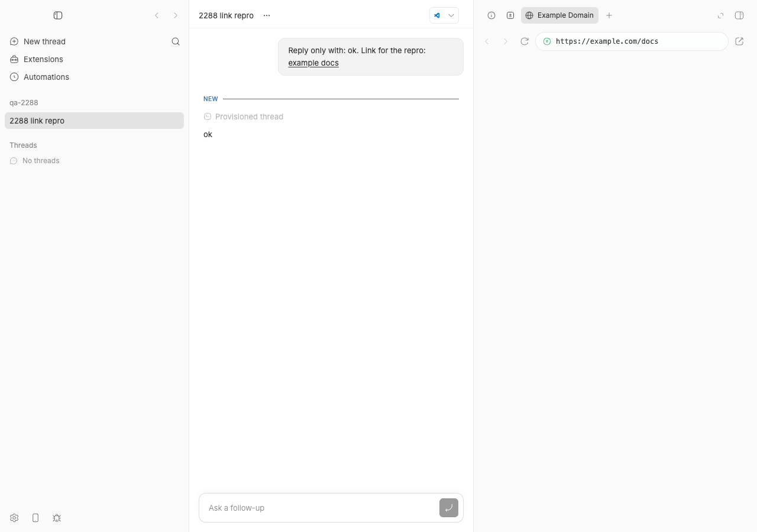Click the ok reply text
Image resolution: width=757 pixels, height=532 pixels.
[208, 134]
